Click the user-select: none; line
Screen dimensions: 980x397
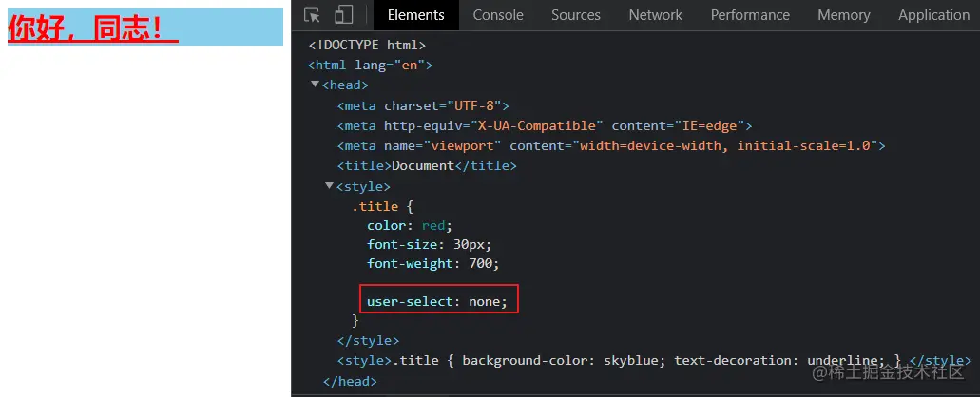[x=437, y=301]
